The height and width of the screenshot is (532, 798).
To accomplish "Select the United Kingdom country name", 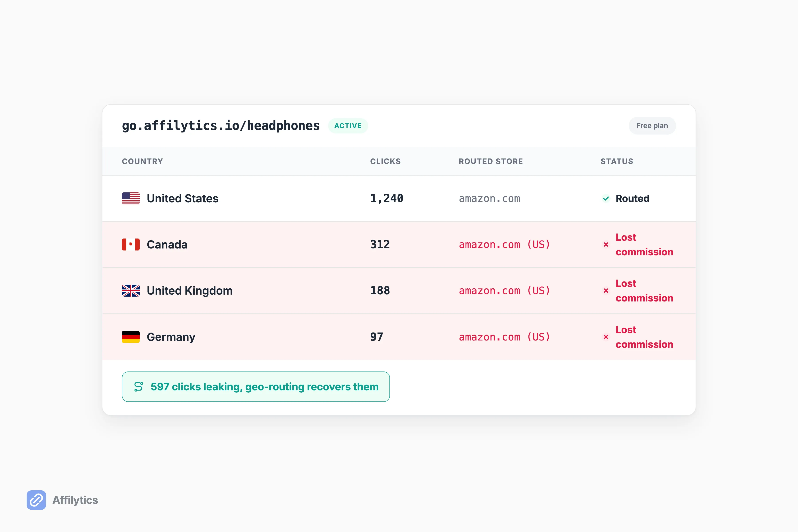I will [190, 291].
